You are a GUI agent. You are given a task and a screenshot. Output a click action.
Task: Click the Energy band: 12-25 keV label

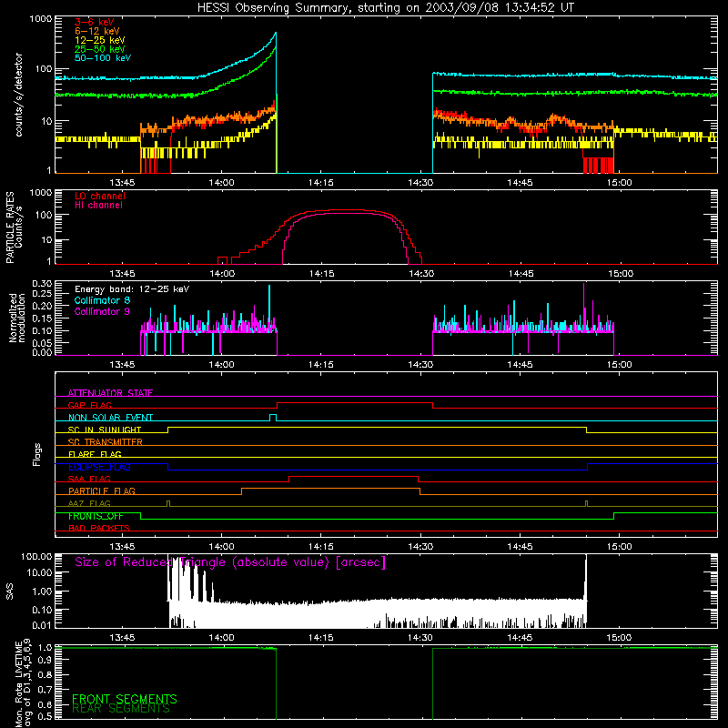click(x=132, y=289)
